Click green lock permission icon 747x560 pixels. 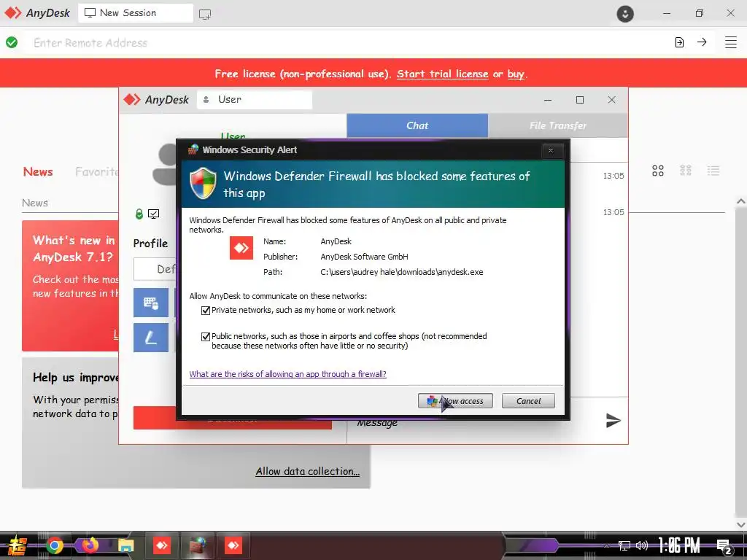pyautogui.click(x=139, y=214)
